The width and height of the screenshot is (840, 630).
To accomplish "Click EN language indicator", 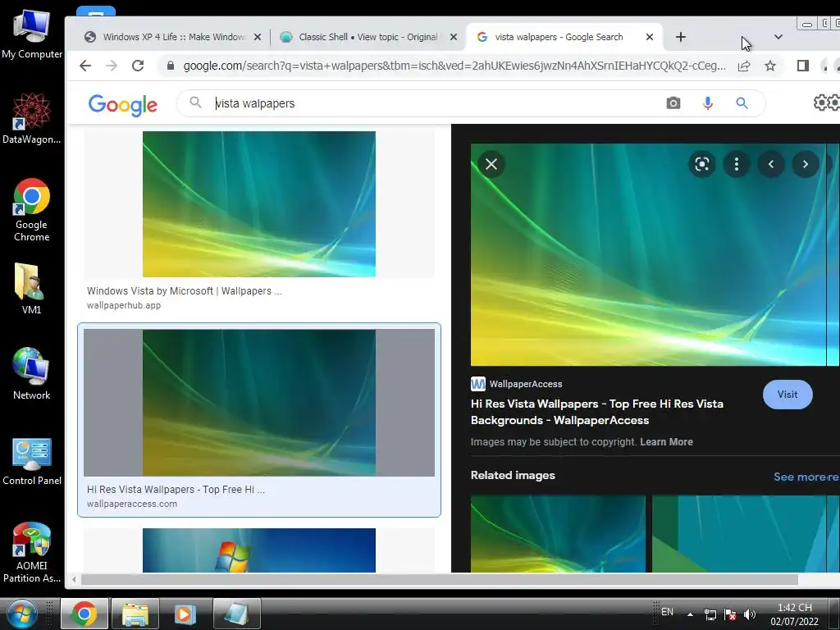I will 667,612.
